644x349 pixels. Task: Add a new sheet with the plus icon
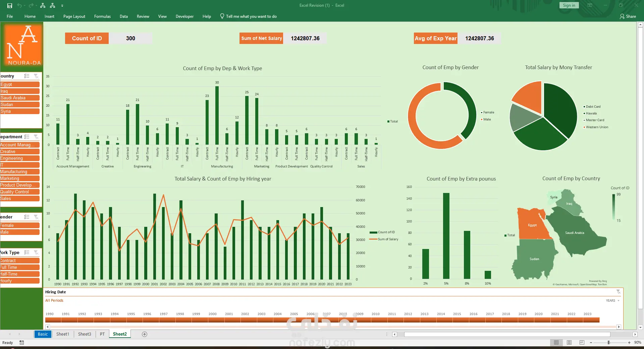(x=145, y=334)
